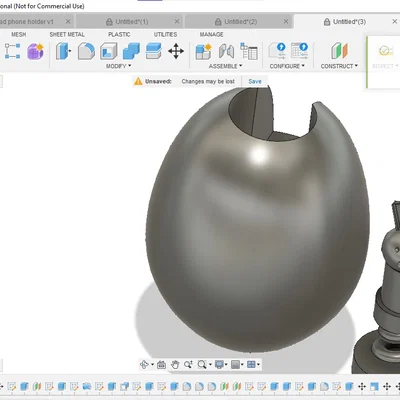Click the 'Changes may be lost' text
The width and height of the screenshot is (400, 400).
tap(208, 81)
